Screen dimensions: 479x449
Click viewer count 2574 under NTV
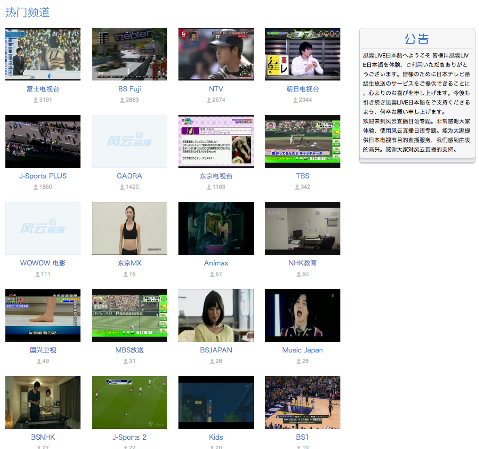(x=219, y=100)
